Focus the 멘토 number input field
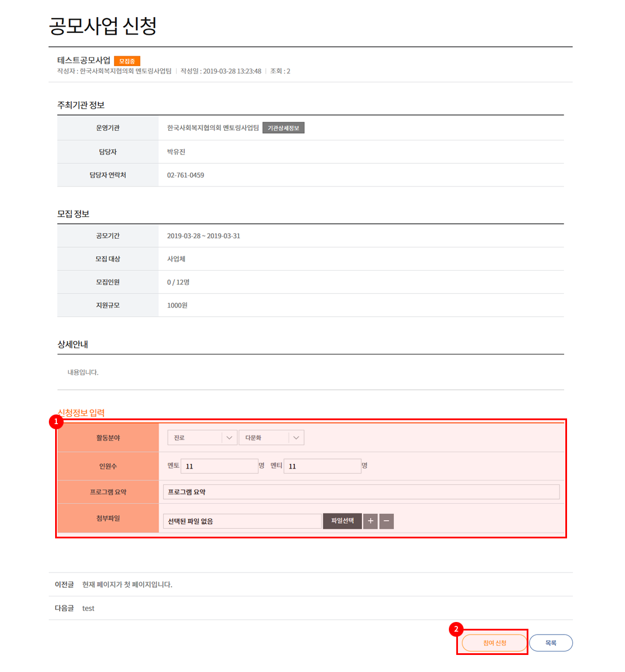Image resolution: width=625 pixels, height=672 pixels. (x=219, y=466)
